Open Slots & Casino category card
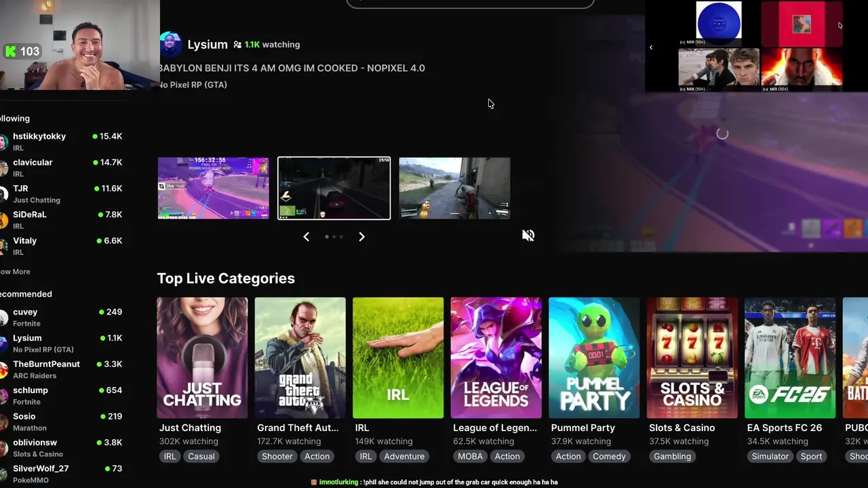 click(692, 358)
